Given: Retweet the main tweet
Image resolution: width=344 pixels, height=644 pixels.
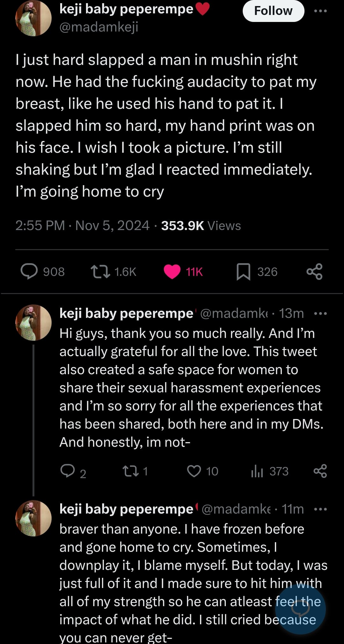Looking at the screenshot, I should [101, 272].
